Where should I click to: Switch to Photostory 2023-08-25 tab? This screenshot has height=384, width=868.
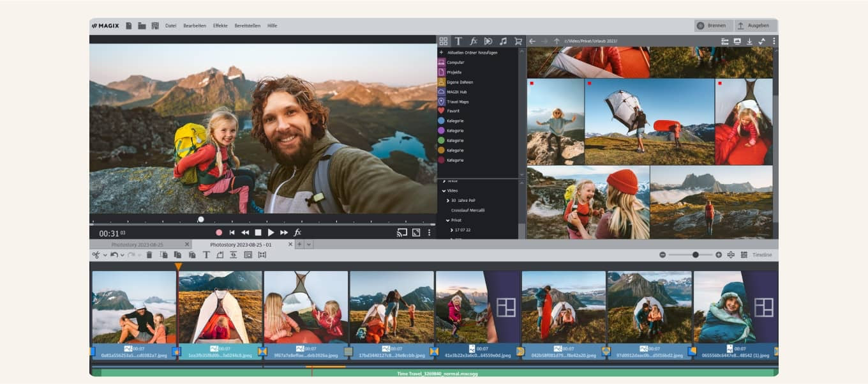click(137, 245)
